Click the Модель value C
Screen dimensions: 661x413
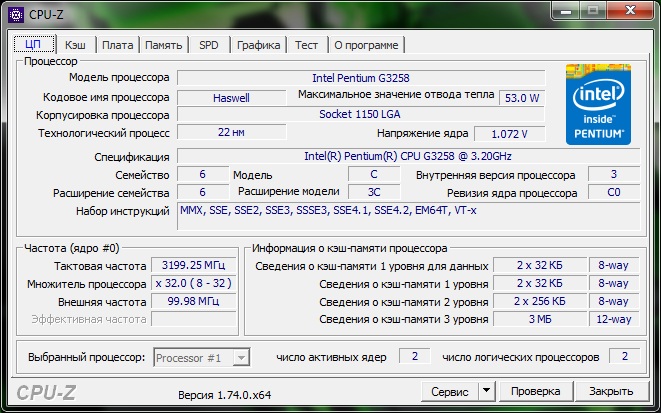pos(374,174)
